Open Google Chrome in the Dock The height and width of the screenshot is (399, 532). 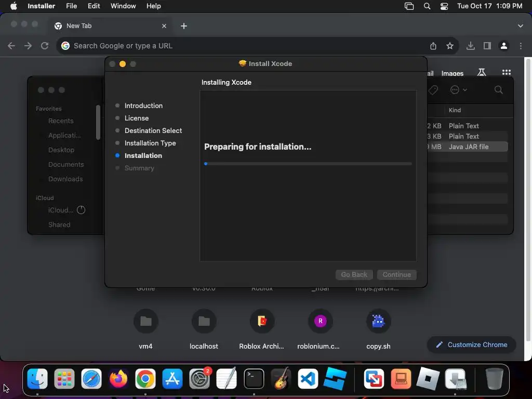[x=145, y=378]
